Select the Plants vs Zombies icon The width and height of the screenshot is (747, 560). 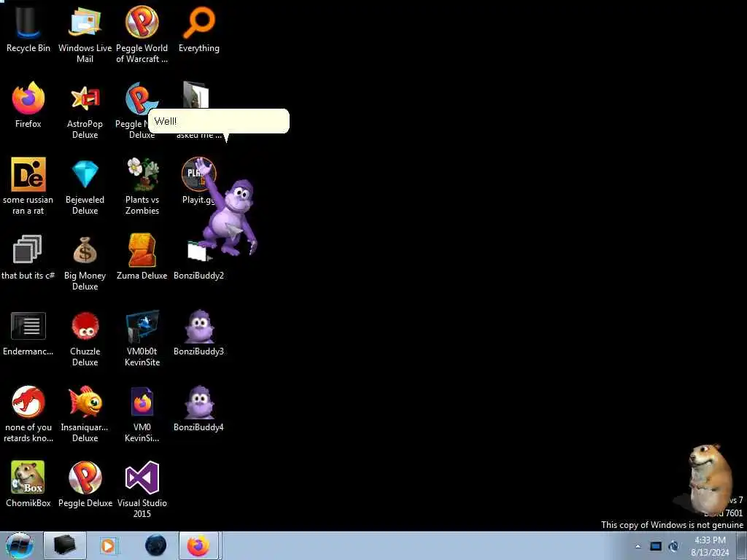coord(142,186)
